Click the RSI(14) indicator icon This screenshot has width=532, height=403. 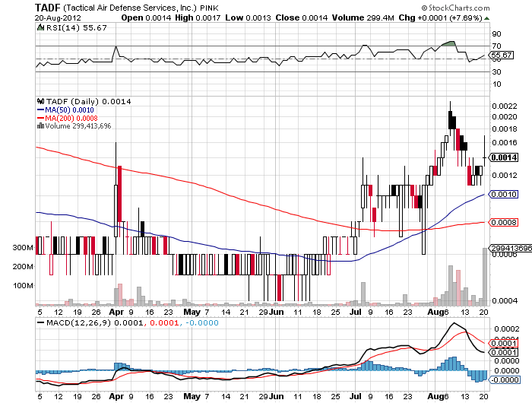(41, 27)
